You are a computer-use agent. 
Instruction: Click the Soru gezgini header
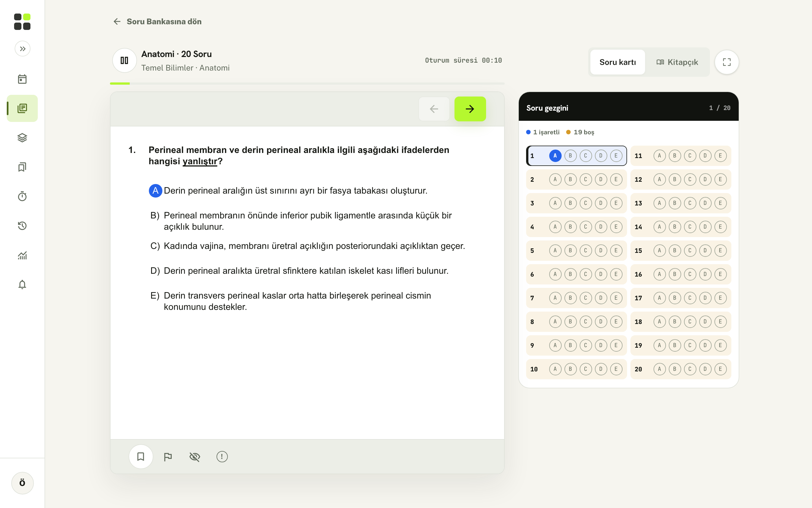click(x=547, y=108)
